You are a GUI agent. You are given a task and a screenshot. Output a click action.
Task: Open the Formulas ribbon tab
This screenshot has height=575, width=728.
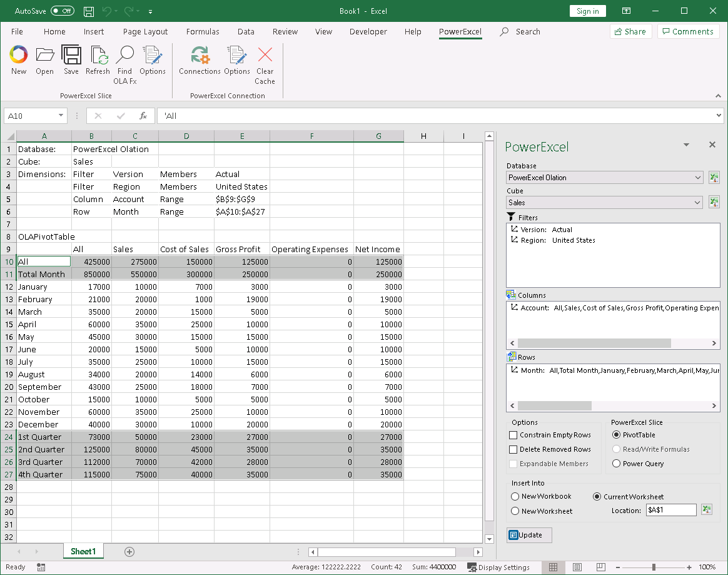click(203, 31)
